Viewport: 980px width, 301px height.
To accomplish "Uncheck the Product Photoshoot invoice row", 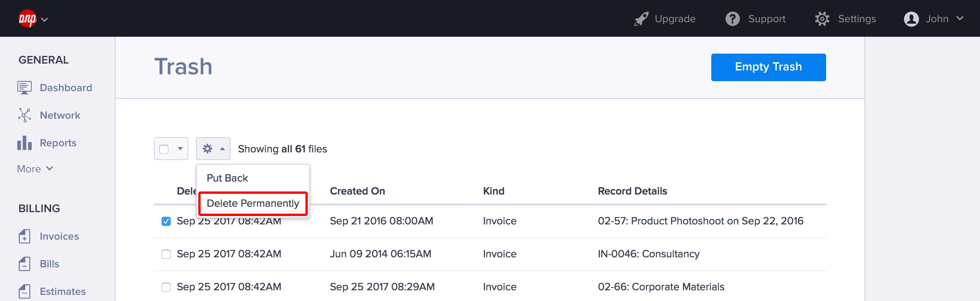I will coord(166,221).
